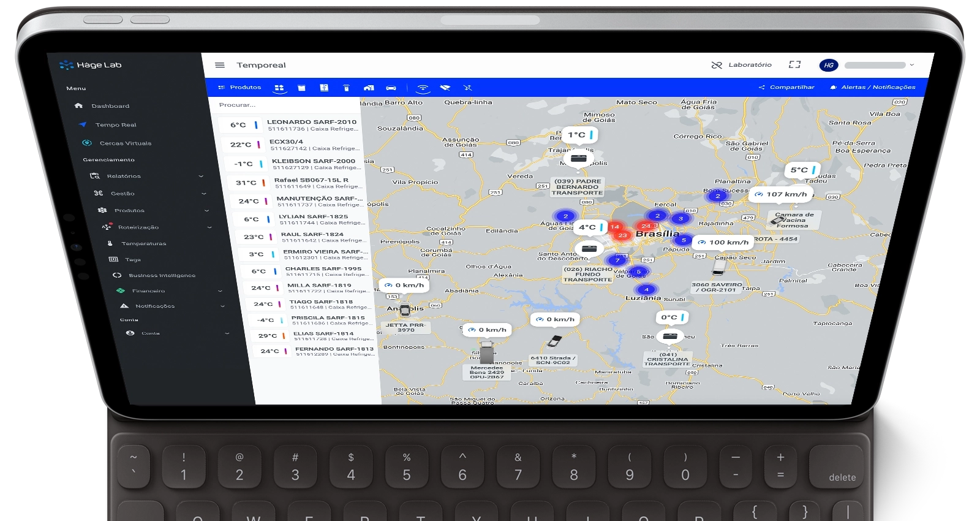Click the Mercedes Bens 2429 truck icon
The height and width of the screenshot is (521, 980).
pos(487,353)
